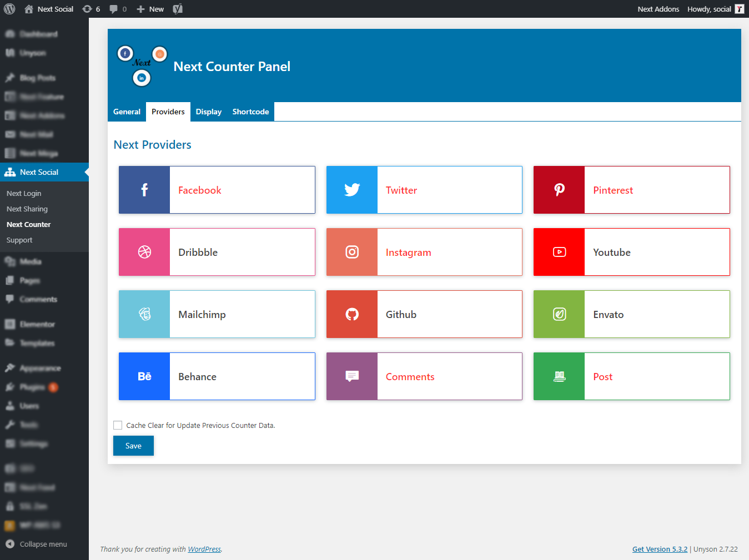Select the Dribbble provider icon
749x560 pixels.
[144, 252]
